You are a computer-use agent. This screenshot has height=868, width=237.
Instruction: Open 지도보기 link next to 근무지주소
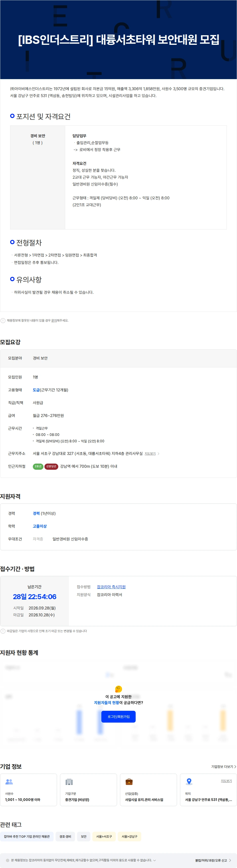(150, 454)
